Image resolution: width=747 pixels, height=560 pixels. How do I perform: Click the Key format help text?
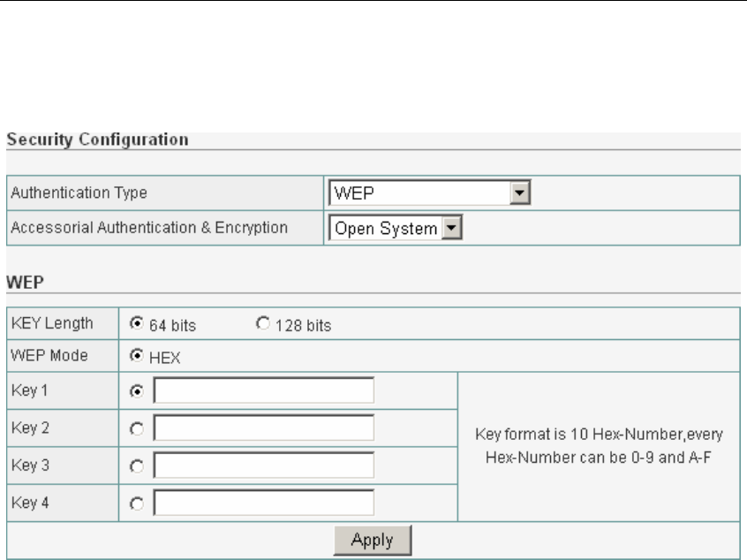click(x=600, y=446)
